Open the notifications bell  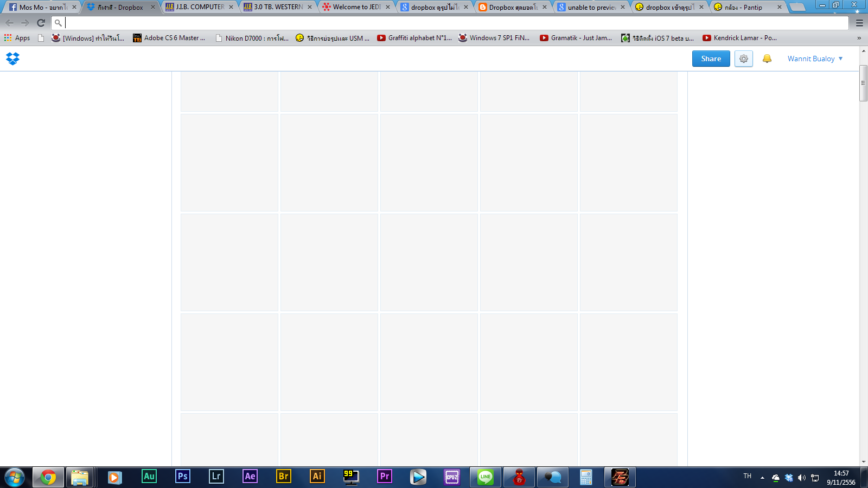pos(767,59)
